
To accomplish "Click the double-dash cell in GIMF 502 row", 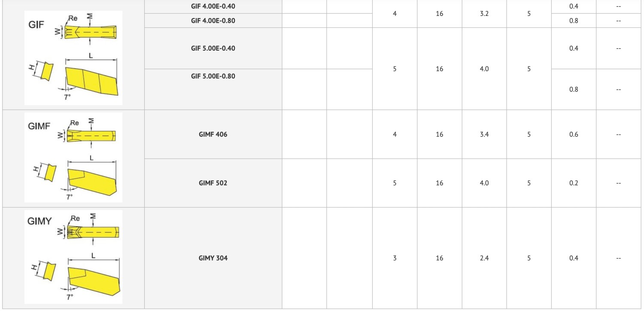I will [618, 183].
